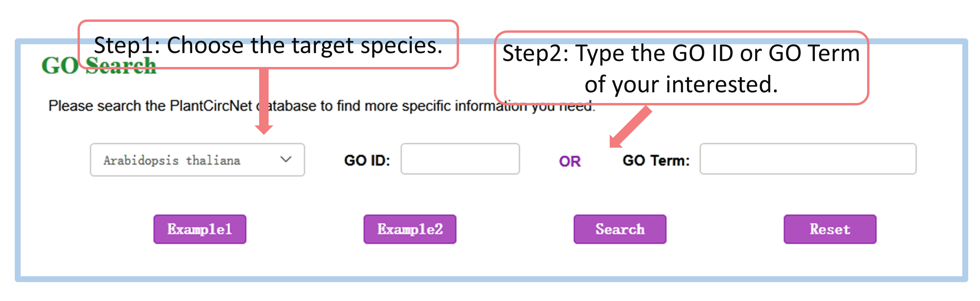The height and width of the screenshot is (301, 980).
Task: Click the GO Term label
Action: click(656, 161)
